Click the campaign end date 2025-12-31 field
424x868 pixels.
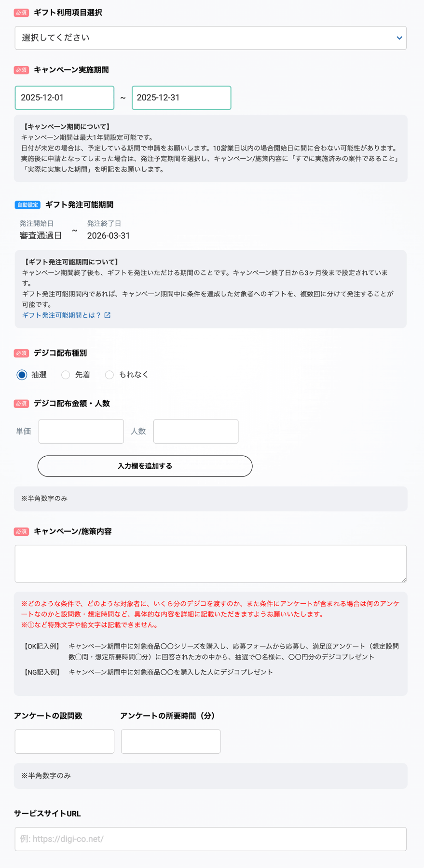click(181, 98)
